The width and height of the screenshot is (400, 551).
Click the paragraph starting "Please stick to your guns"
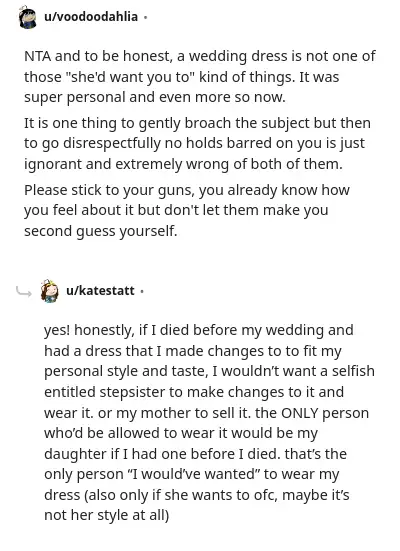pyautogui.click(x=187, y=210)
